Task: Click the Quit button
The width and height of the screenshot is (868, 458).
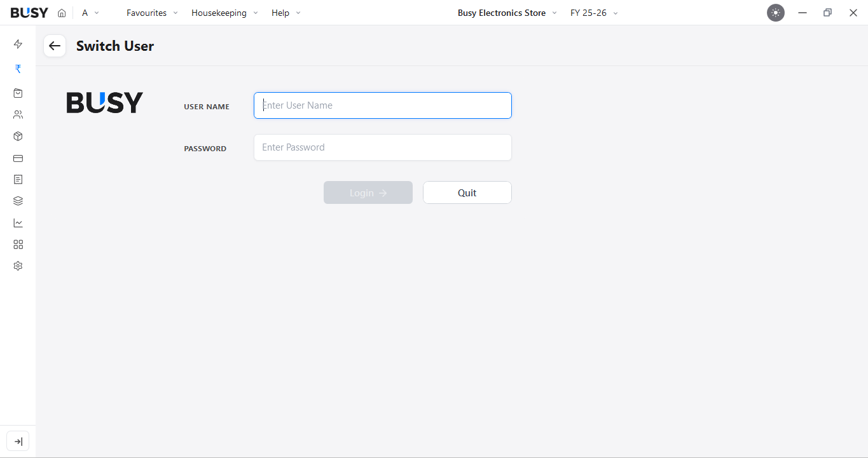Action: [467, 192]
